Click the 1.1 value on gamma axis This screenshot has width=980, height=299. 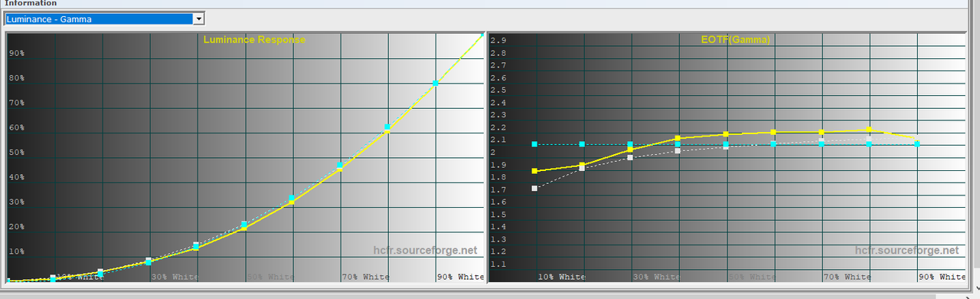click(498, 264)
